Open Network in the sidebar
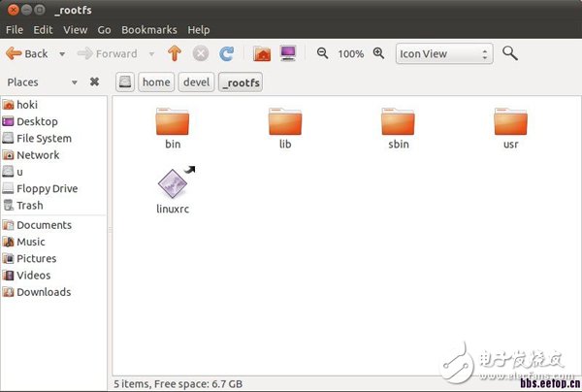 (x=53, y=155)
